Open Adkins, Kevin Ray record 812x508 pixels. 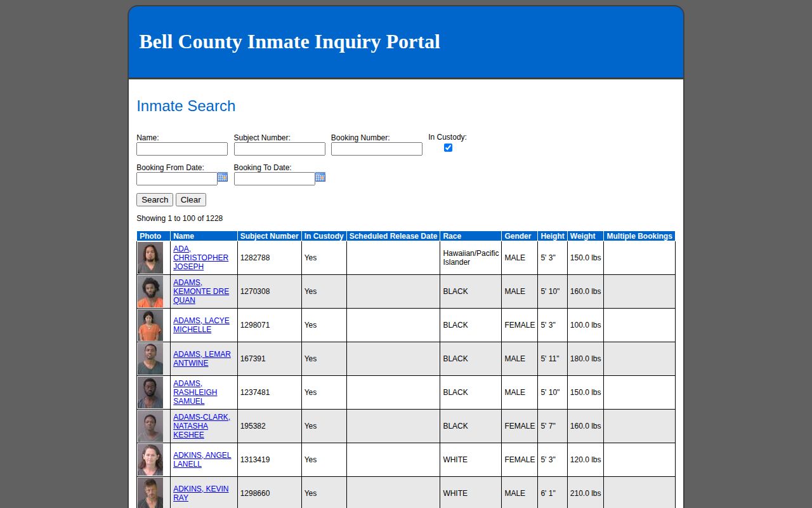(200, 493)
